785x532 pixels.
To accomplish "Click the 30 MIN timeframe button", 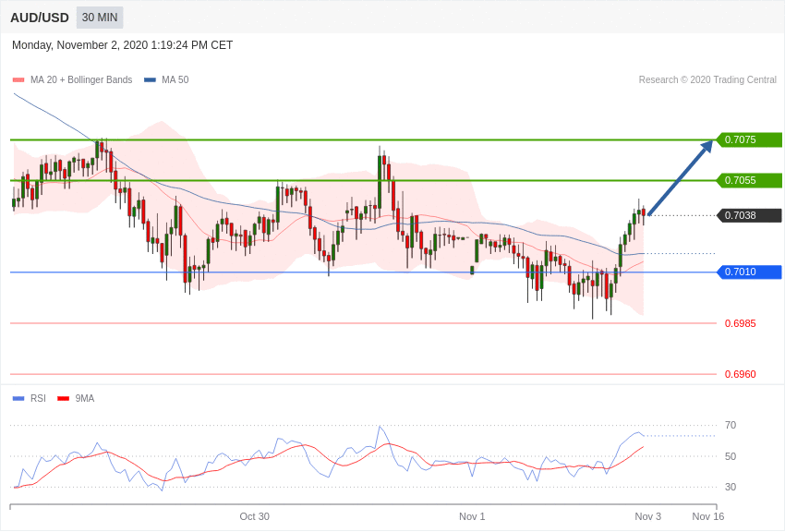I will tap(100, 18).
